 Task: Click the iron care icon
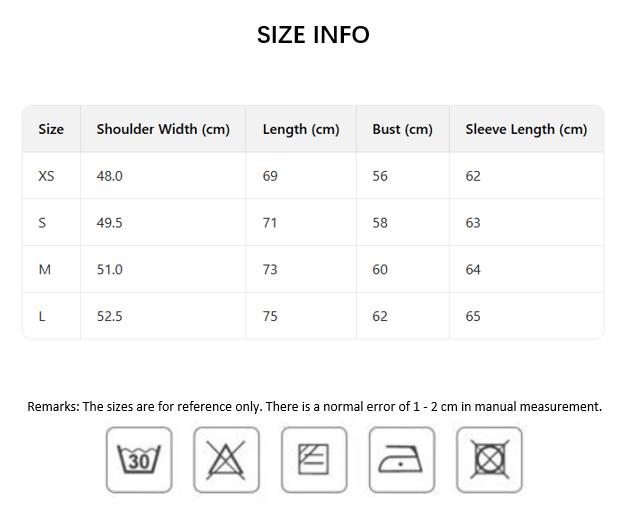coord(402,460)
